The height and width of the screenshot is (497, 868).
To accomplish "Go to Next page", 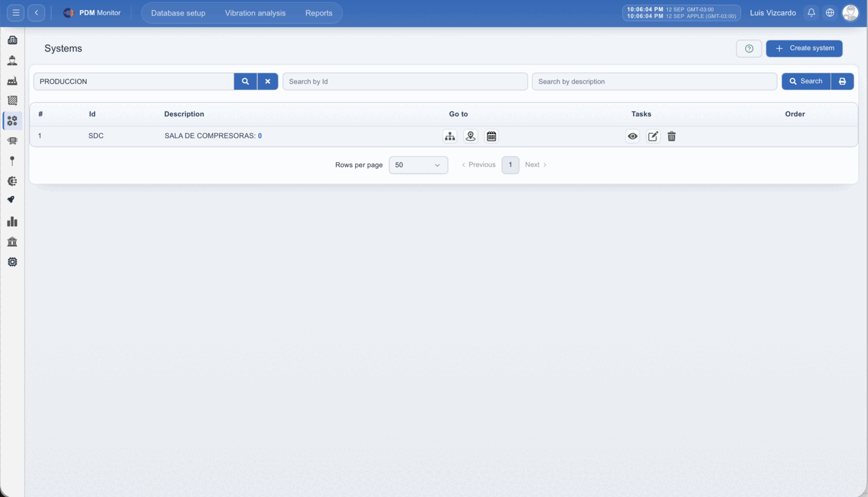I will pyautogui.click(x=536, y=165).
